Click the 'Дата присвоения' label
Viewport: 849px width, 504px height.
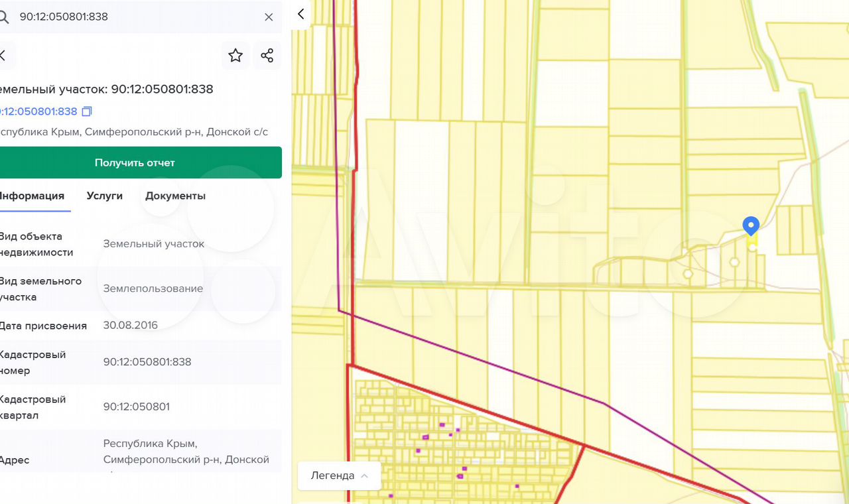pos(43,326)
